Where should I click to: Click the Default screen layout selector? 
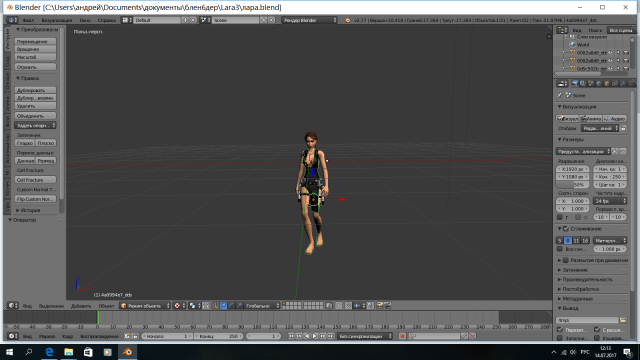coord(158,20)
